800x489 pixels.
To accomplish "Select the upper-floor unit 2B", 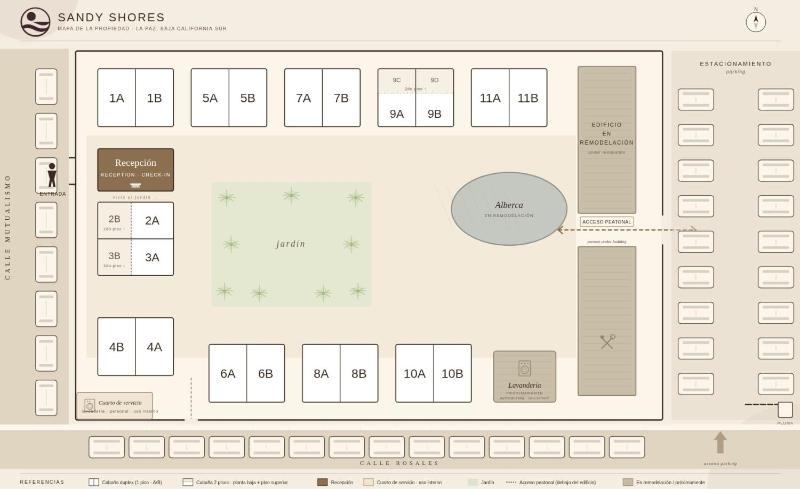I will [x=114, y=221].
